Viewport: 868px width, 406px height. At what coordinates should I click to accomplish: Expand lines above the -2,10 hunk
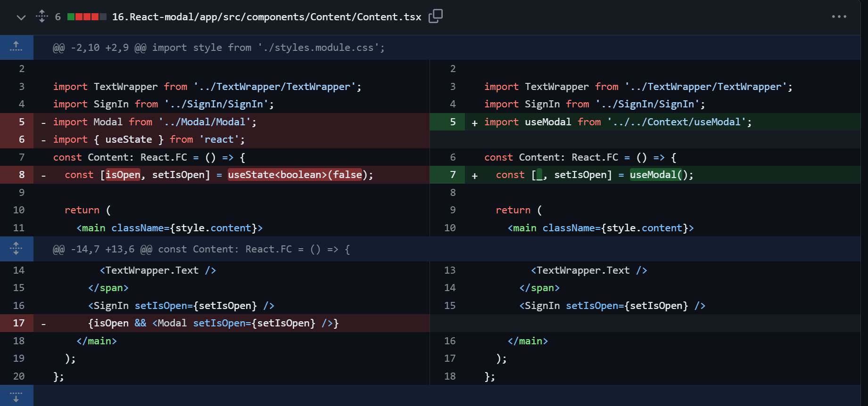click(x=17, y=47)
